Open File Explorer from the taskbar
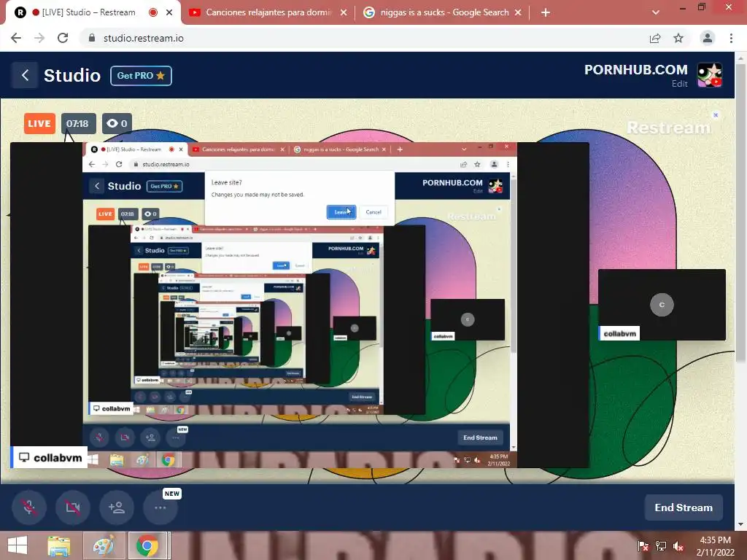Viewport: 747px width, 560px height. 59,545
